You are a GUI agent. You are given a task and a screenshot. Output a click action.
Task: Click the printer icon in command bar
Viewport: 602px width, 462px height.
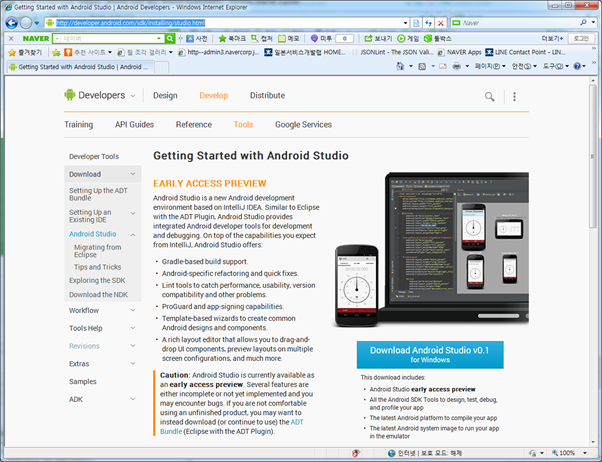456,66
